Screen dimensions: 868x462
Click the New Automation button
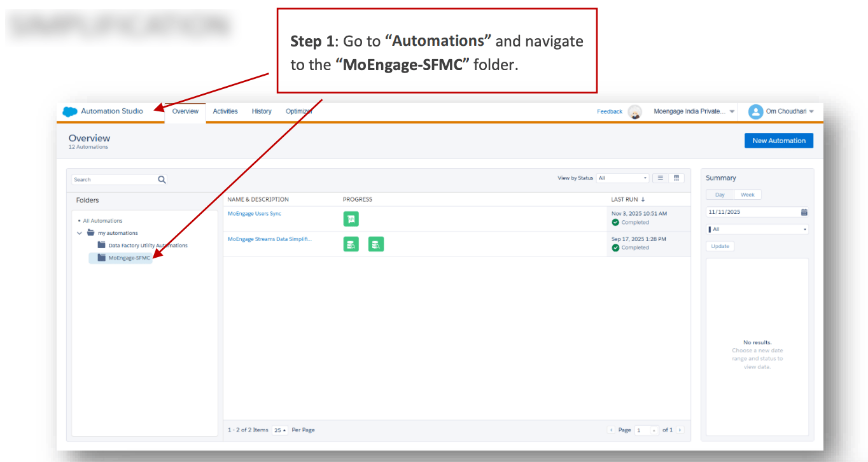(779, 141)
